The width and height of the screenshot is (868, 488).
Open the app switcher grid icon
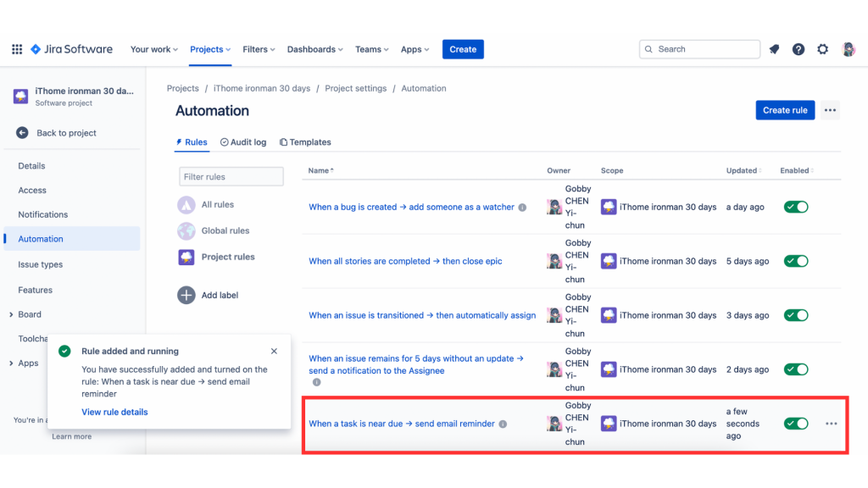[x=17, y=49]
